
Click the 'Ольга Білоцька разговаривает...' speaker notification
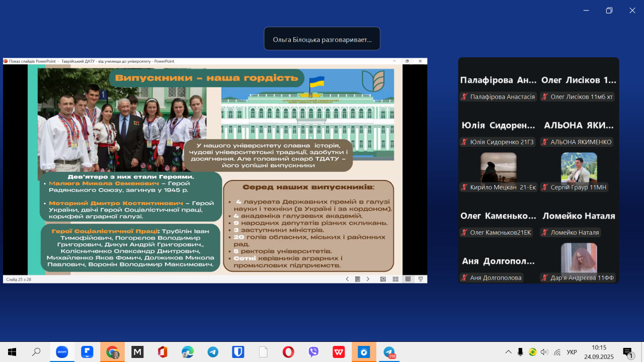tap(322, 39)
